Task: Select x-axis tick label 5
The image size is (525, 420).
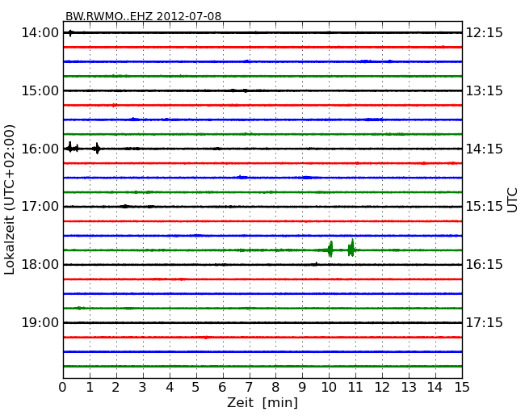Action: pos(196,388)
